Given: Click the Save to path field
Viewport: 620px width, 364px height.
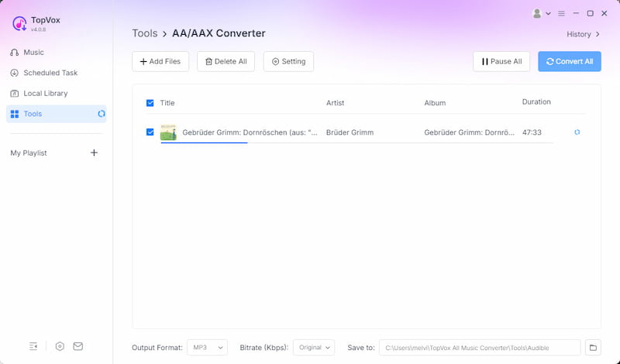Looking at the screenshot, I should point(480,348).
